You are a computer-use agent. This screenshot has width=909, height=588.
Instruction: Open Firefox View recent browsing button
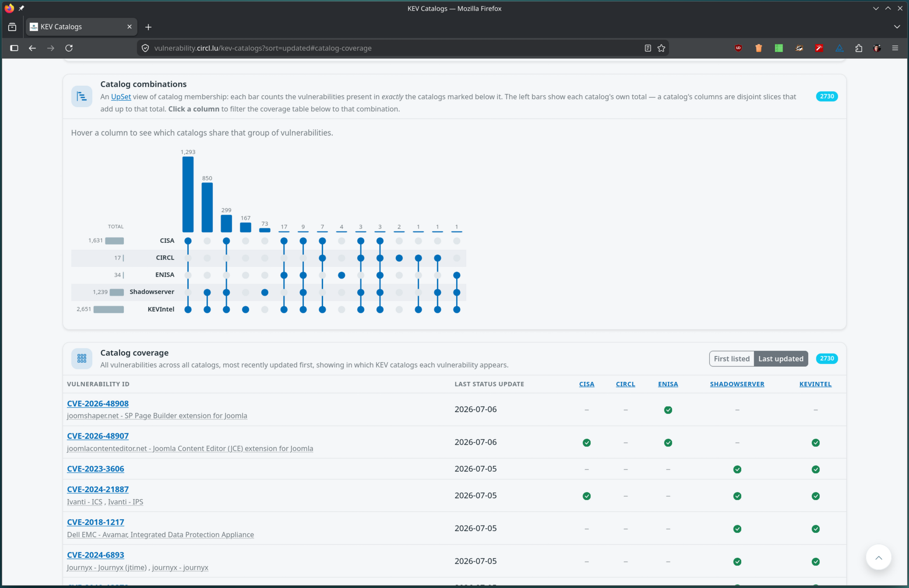(12, 27)
